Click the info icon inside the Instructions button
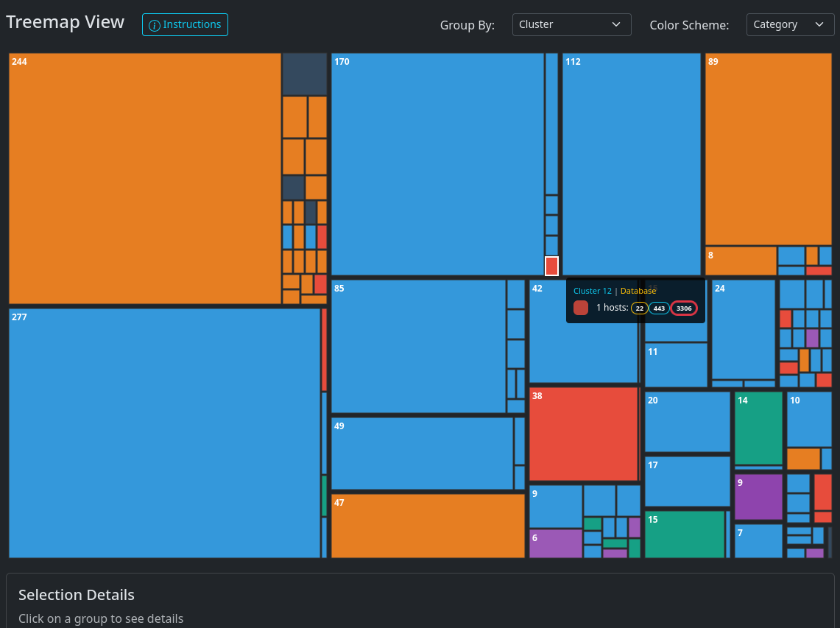The height and width of the screenshot is (628, 840). 155,24
